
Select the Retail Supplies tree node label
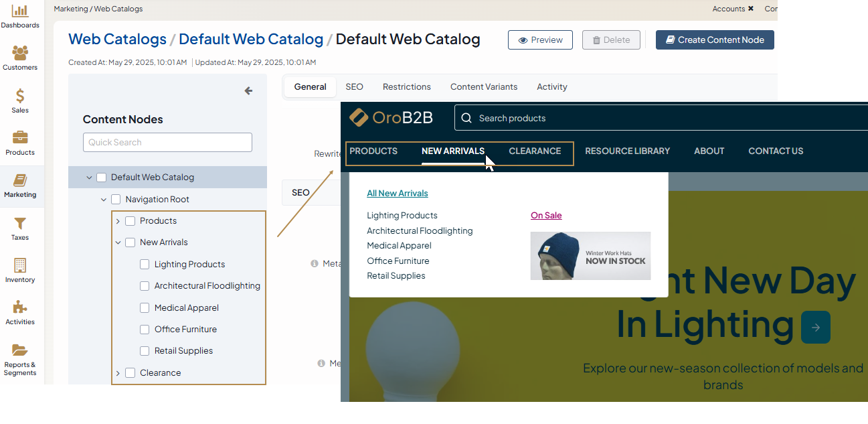coord(183,351)
